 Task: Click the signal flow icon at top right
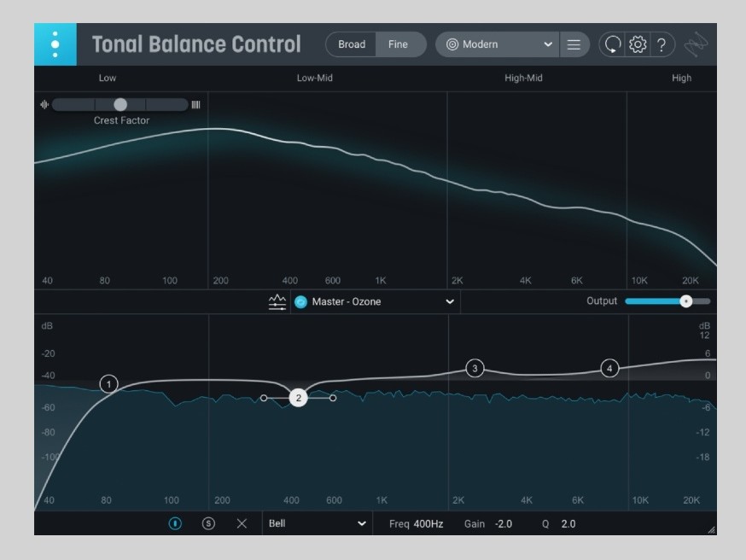pyautogui.click(x=696, y=44)
